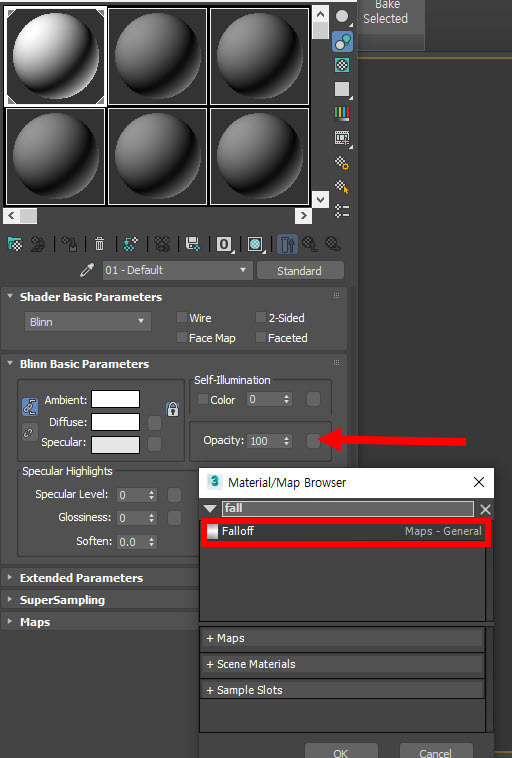Click Show Shaded Material in Viewport icon
Viewport: 512px width, 758px height.
pyautogui.click(x=255, y=244)
